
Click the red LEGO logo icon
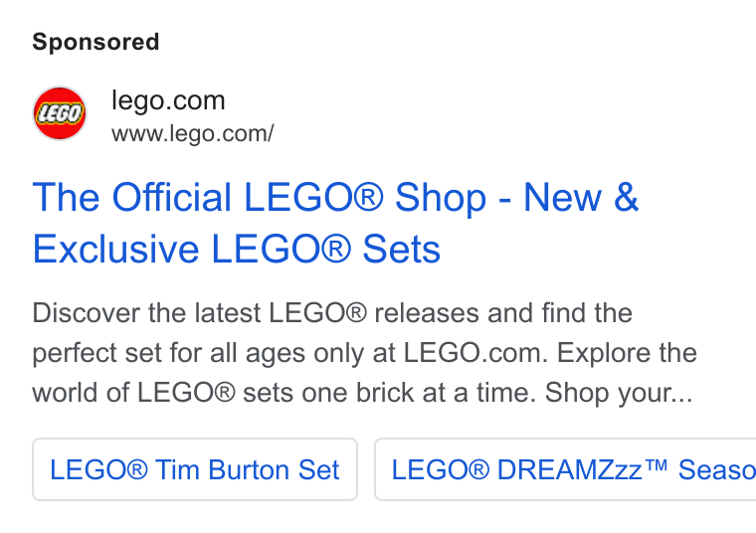click(60, 113)
